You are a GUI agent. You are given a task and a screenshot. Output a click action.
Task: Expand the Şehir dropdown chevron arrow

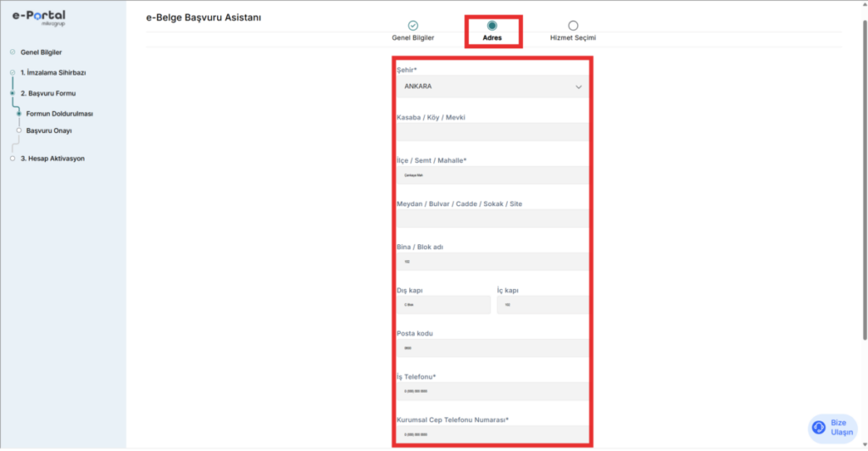578,86
